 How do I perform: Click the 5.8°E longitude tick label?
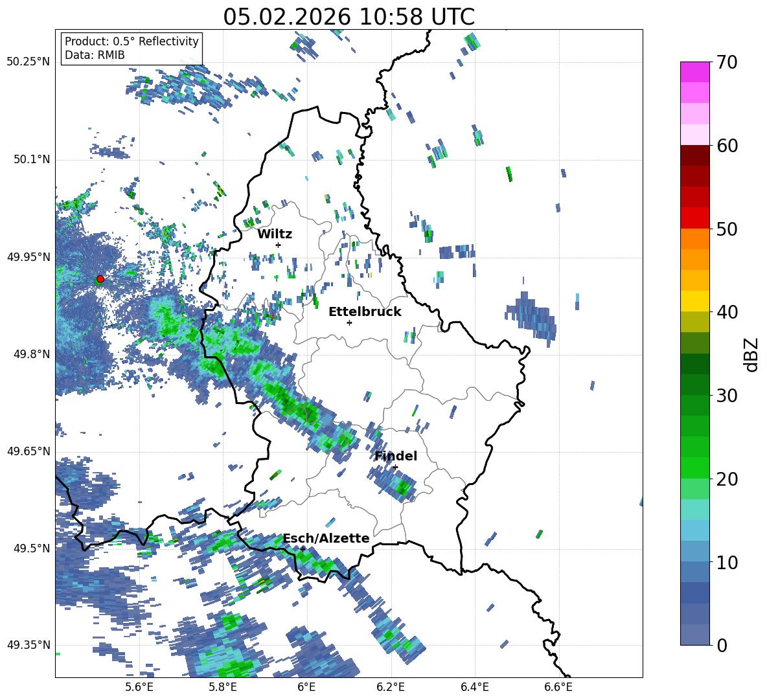(223, 687)
